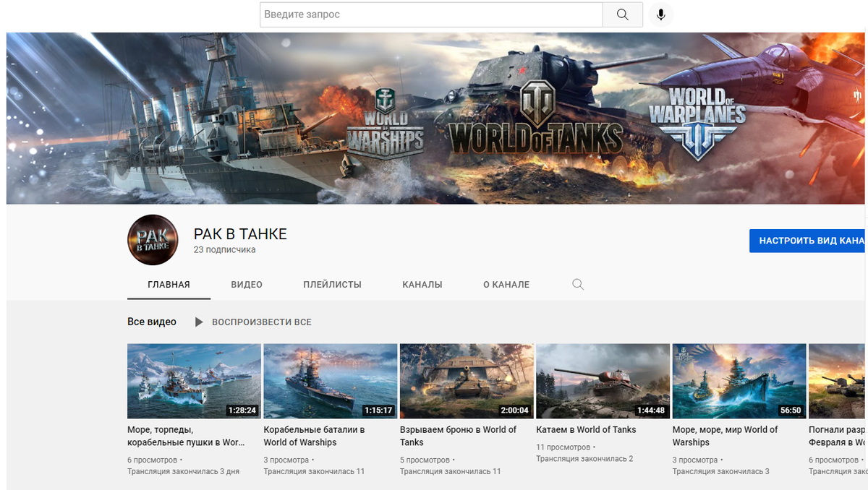Switch to the ВИДЕО tab

coord(247,284)
